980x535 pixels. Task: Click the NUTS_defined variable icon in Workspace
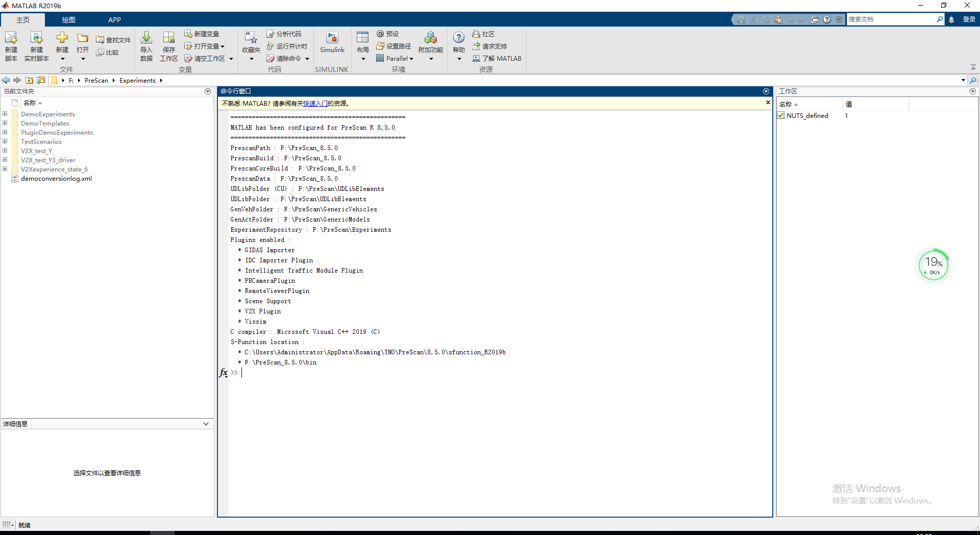tap(781, 115)
